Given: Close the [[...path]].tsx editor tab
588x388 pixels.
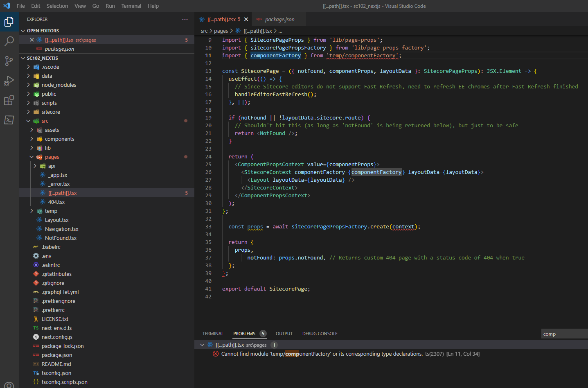Looking at the screenshot, I should coord(246,19).
